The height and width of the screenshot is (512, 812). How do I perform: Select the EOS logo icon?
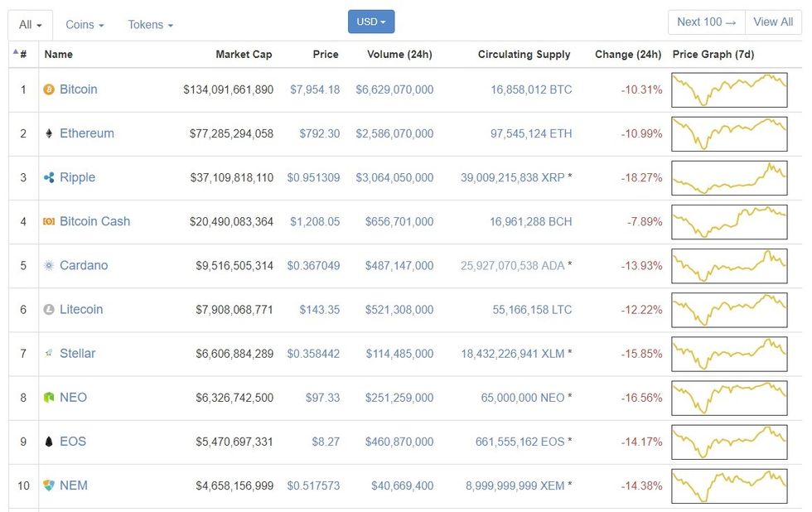(x=50, y=442)
